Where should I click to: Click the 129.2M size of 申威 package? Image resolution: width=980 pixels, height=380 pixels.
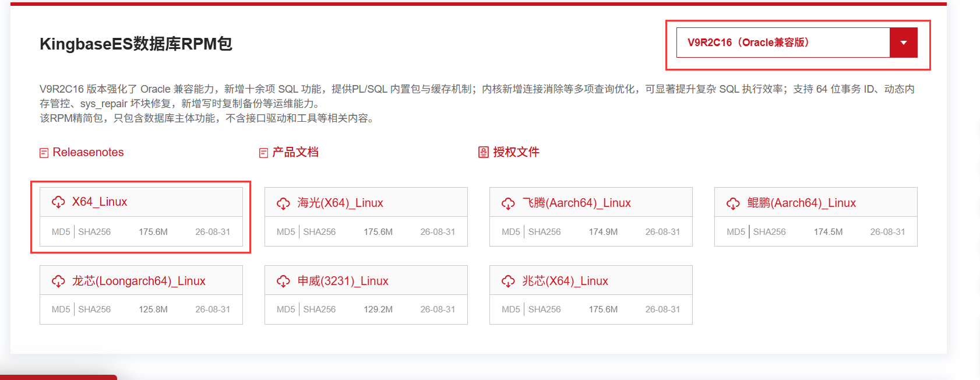coord(378,309)
